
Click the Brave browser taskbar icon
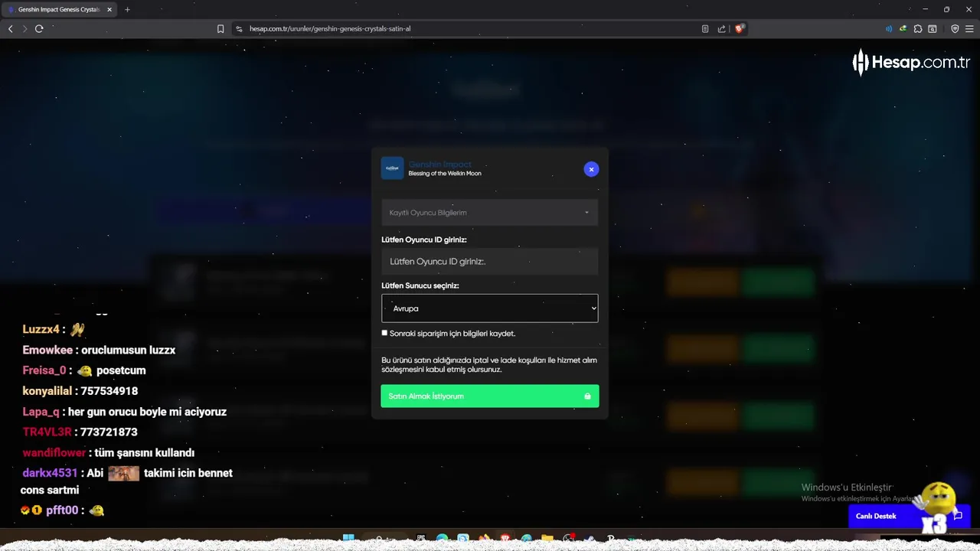(x=505, y=539)
